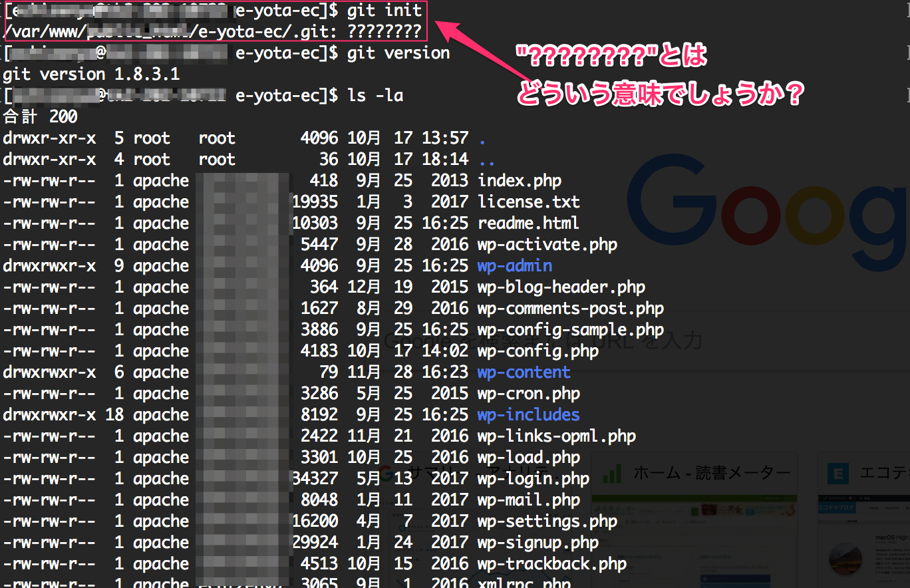The height and width of the screenshot is (588, 910).
Task: Click size 1627 on wp-comments-post.php row
Action: tap(319, 309)
